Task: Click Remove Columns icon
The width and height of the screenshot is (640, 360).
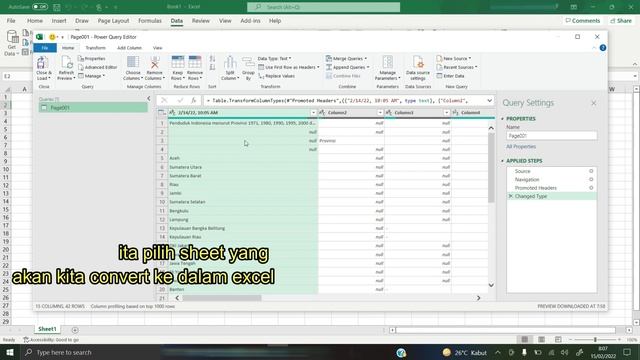Action: 155,62
